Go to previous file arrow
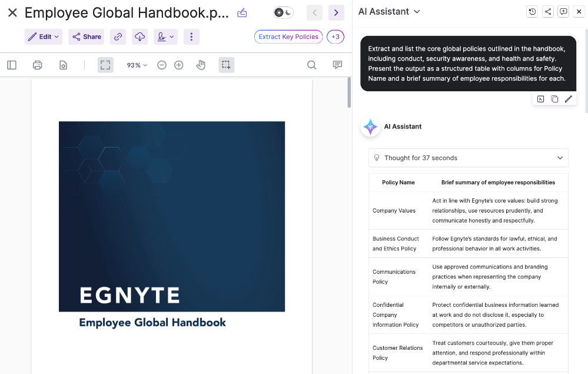The height and width of the screenshot is (374, 588). click(x=314, y=13)
